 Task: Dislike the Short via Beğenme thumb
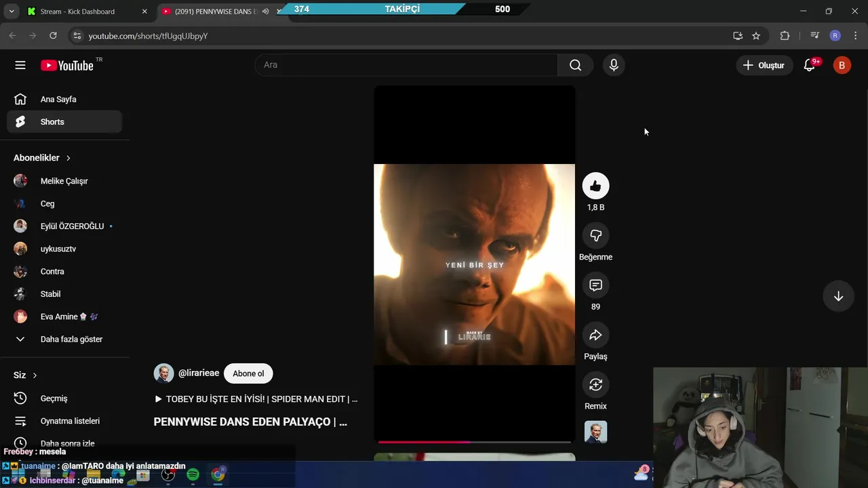coord(595,235)
